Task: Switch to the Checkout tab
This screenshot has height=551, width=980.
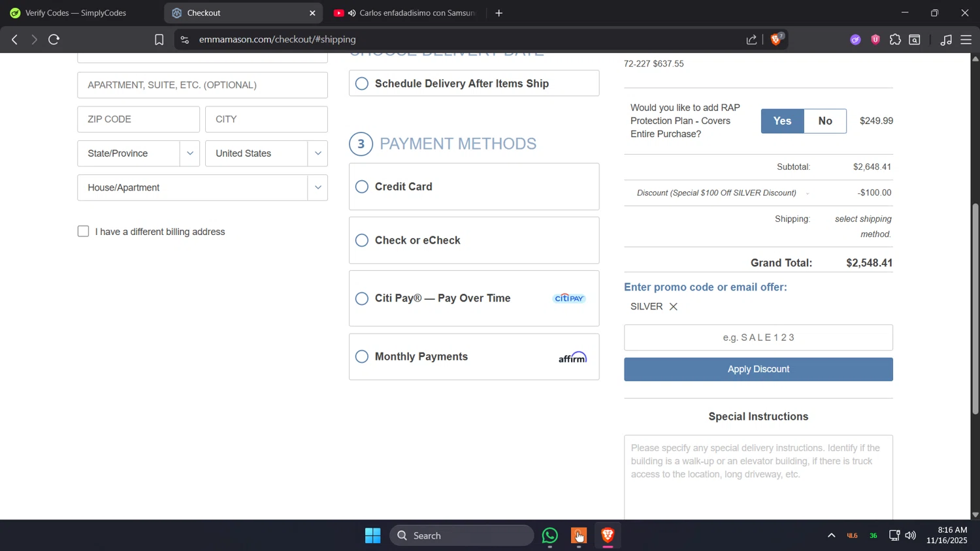Action: click(242, 13)
